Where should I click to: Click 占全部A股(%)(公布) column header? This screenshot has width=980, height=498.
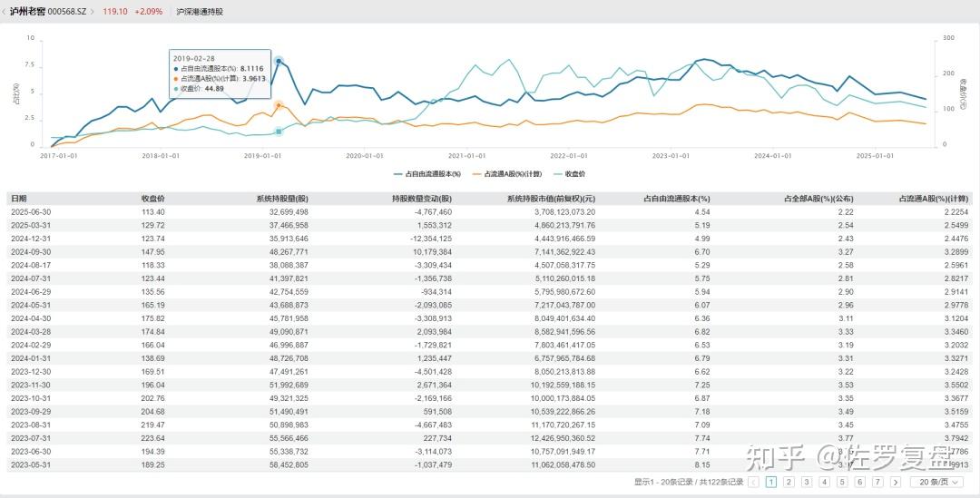818,199
